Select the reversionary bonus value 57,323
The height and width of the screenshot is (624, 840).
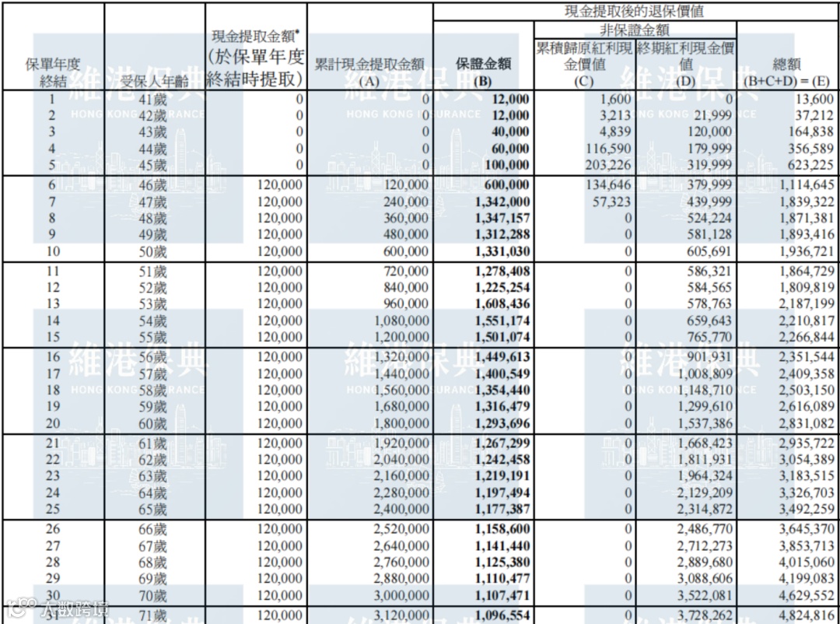click(612, 202)
